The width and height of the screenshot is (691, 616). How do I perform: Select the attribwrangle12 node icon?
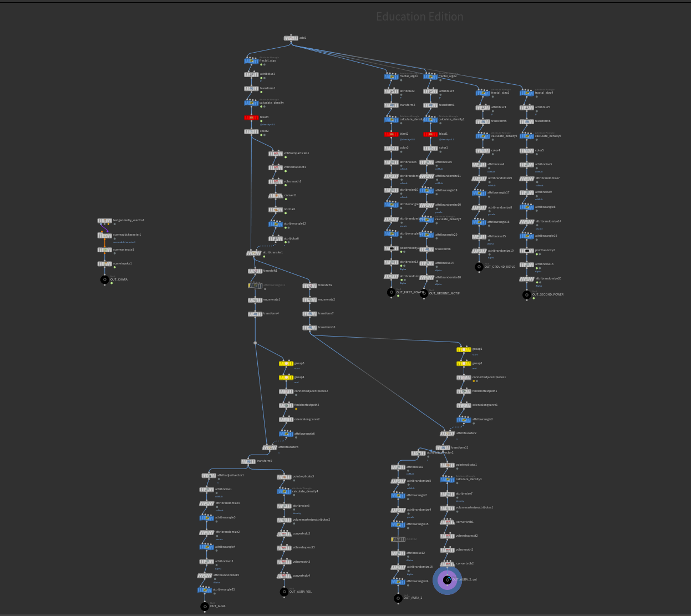point(276,224)
